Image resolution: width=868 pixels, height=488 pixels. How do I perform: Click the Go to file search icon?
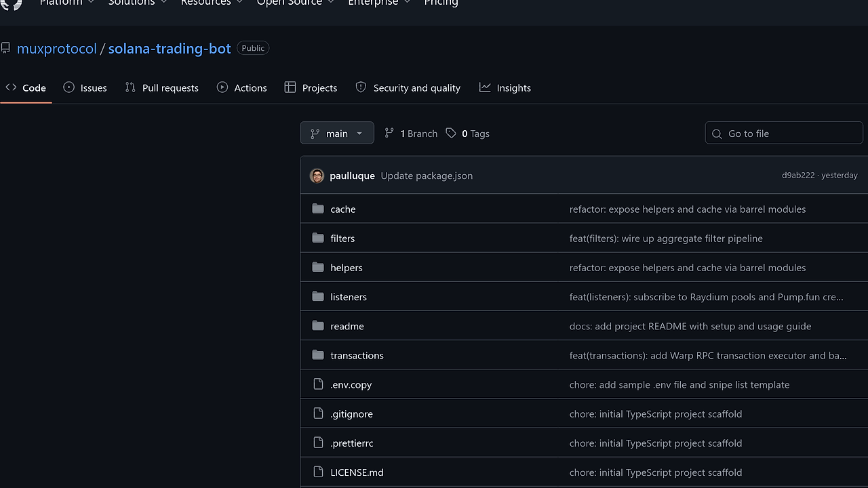pos(717,134)
